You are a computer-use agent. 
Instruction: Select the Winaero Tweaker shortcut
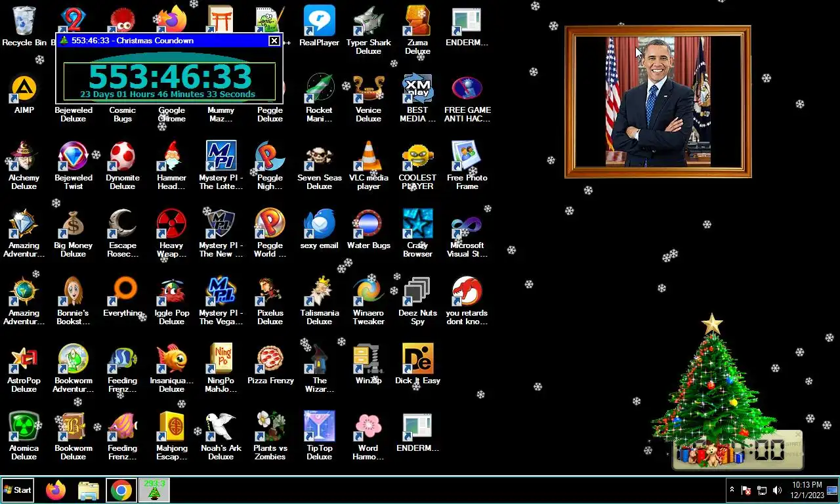369,301
